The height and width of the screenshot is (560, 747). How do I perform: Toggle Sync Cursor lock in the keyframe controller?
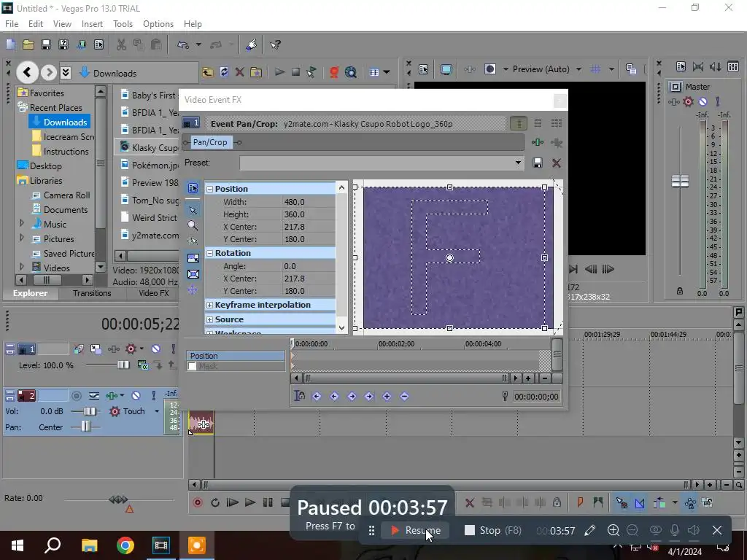299,396
